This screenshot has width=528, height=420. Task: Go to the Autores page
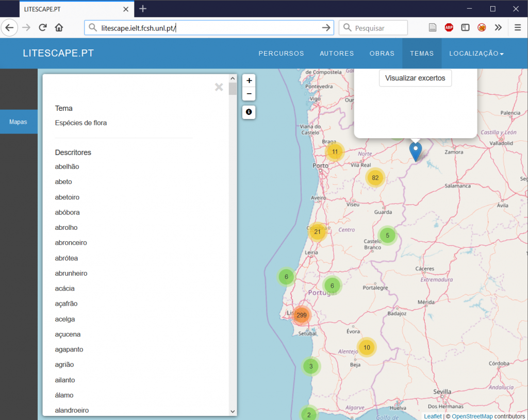tap(337, 54)
